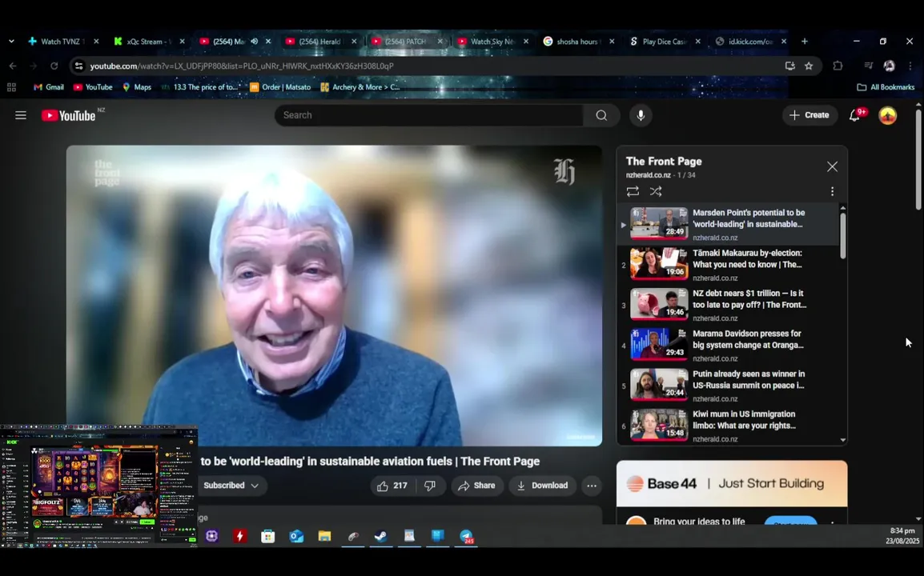924x576 pixels.
Task: Open YouTube notifications bell
Action: point(854,115)
